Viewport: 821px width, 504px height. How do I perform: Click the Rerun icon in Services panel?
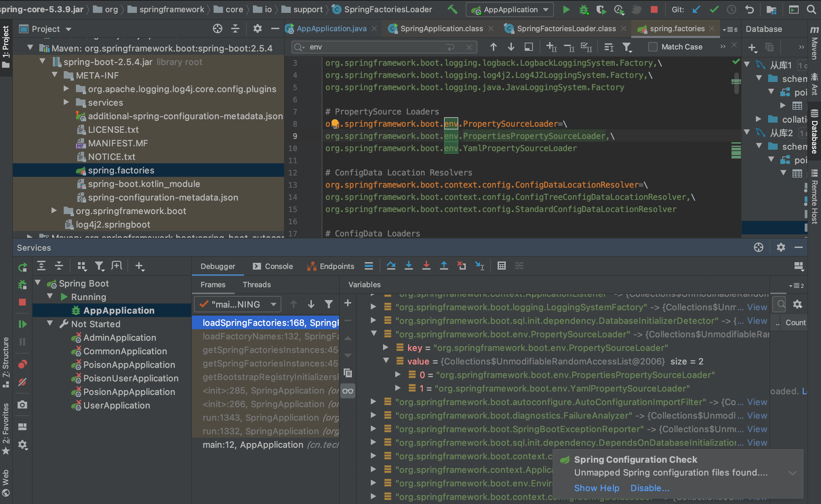22,267
